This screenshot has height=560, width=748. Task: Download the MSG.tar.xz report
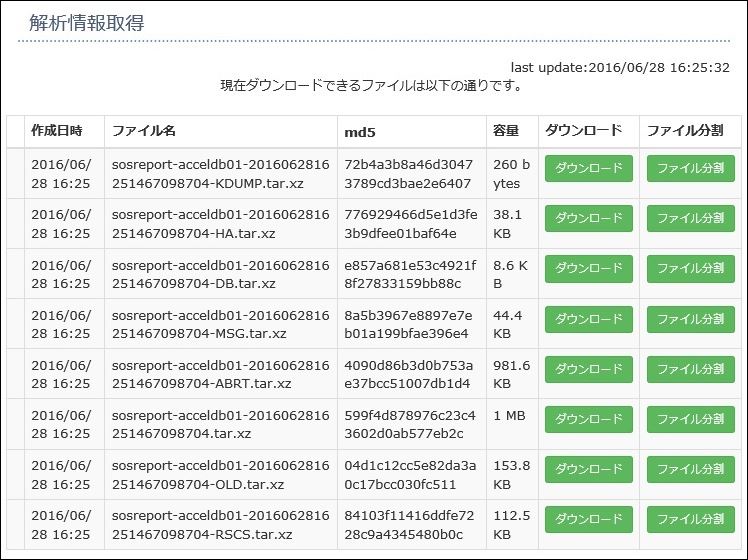coord(589,319)
